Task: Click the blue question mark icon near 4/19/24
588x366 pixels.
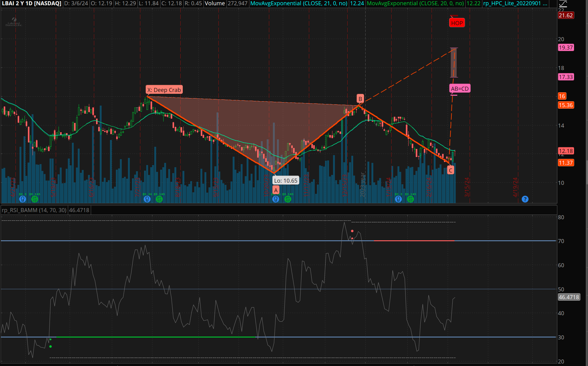Action: tap(525, 199)
